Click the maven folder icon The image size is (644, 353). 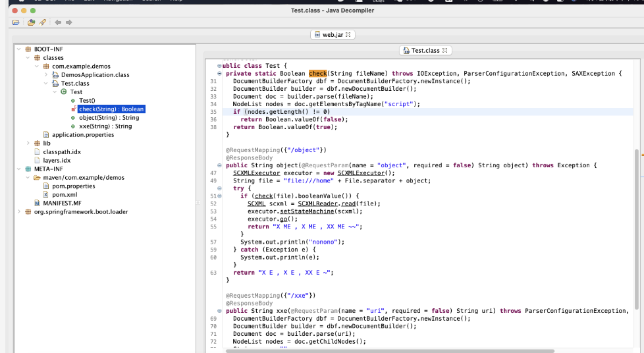coord(37,178)
